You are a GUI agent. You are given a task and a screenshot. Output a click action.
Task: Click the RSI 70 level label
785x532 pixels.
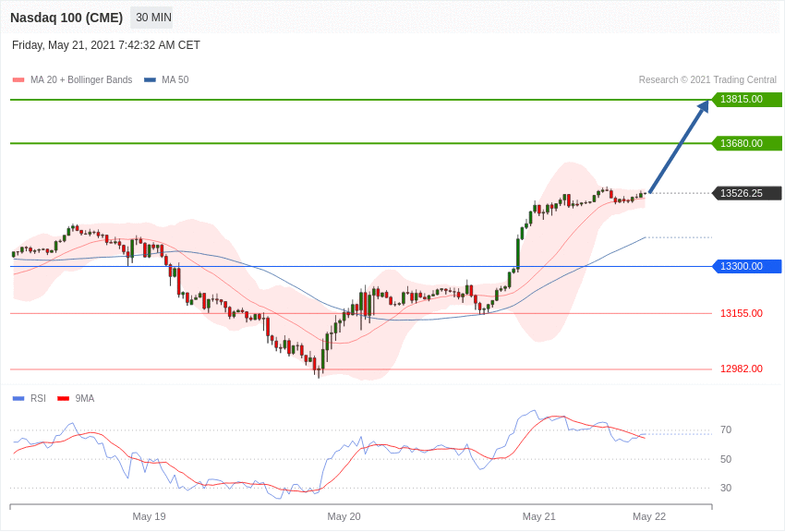(726, 429)
